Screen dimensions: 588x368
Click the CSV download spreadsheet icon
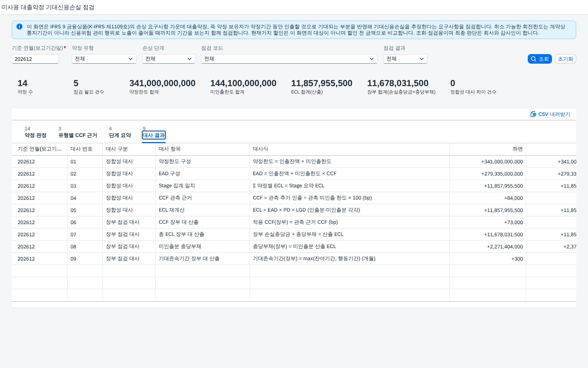point(533,114)
